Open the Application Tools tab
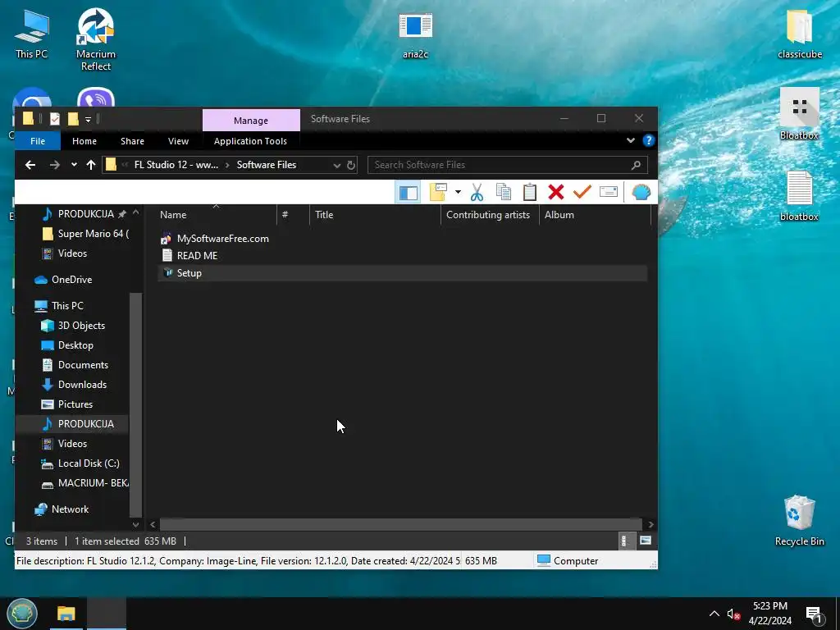Screen dimensions: 840x630 pyautogui.click(x=250, y=141)
